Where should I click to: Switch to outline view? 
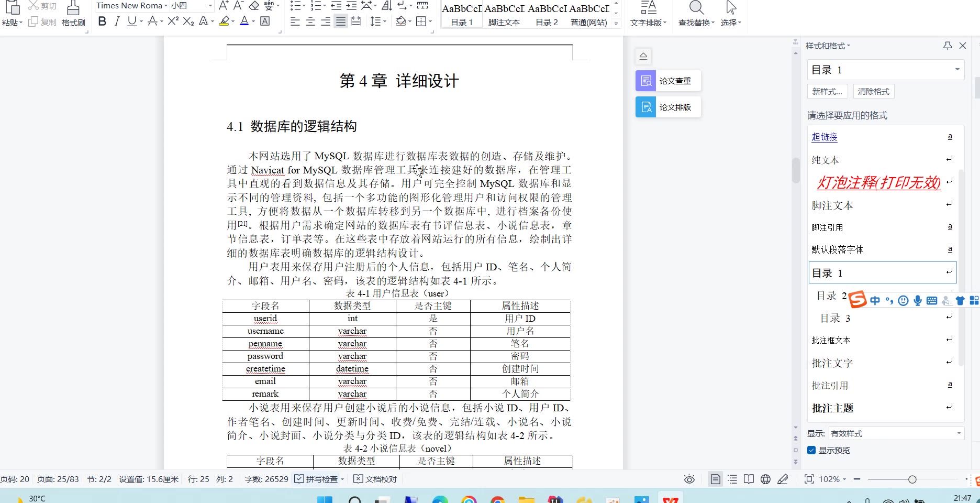click(x=732, y=479)
